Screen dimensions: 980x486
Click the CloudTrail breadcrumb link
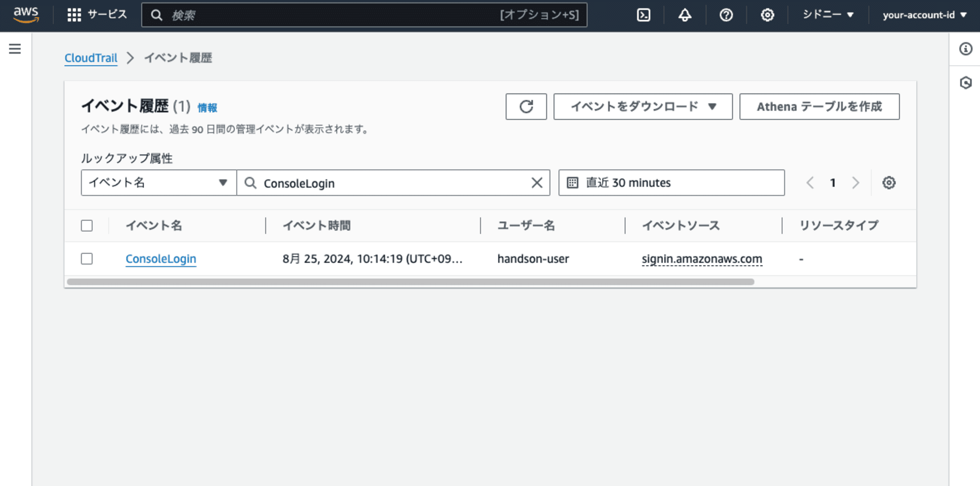pos(91,58)
